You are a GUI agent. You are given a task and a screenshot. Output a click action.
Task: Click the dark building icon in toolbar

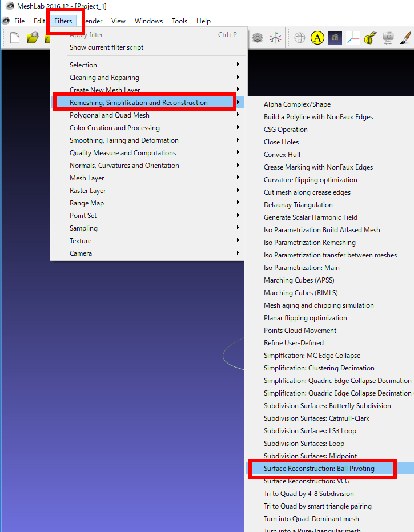(x=335, y=38)
